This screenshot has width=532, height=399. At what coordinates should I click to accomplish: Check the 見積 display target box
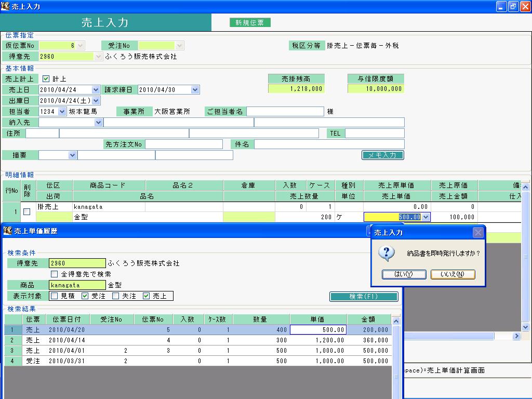(x=54, y=296)
